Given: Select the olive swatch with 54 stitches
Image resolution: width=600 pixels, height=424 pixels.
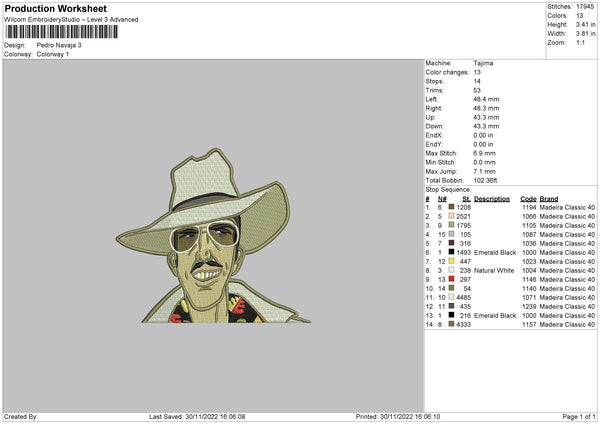Looking at the screenshot, I should pos(451,288).
